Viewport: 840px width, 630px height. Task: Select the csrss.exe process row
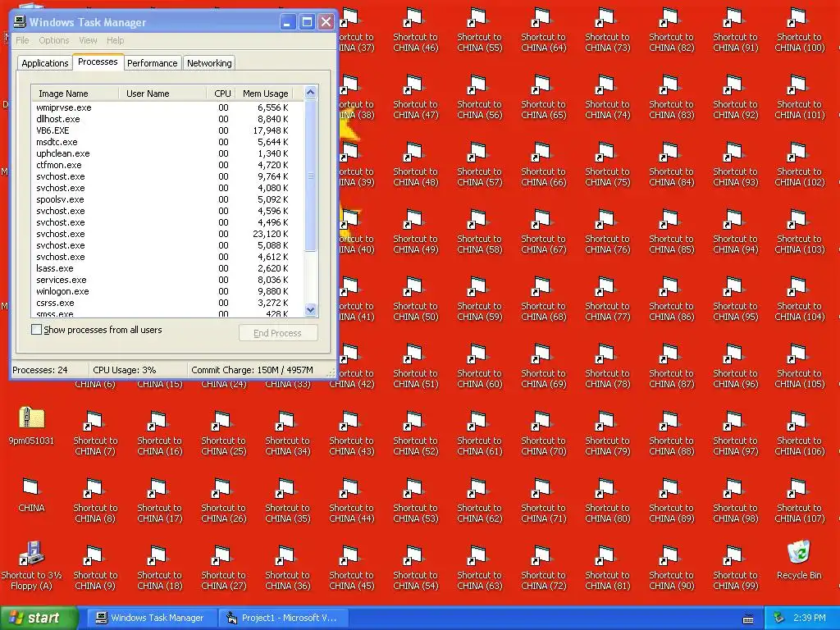167,303
